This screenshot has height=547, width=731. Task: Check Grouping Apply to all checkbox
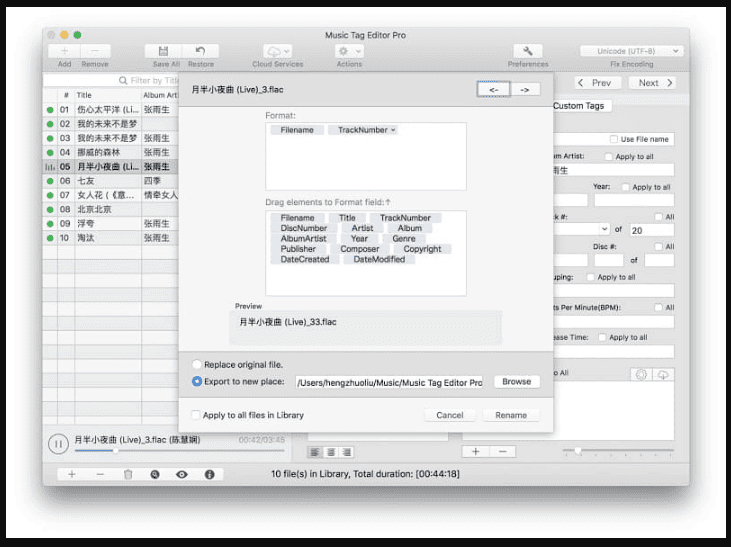click(591, 277)
